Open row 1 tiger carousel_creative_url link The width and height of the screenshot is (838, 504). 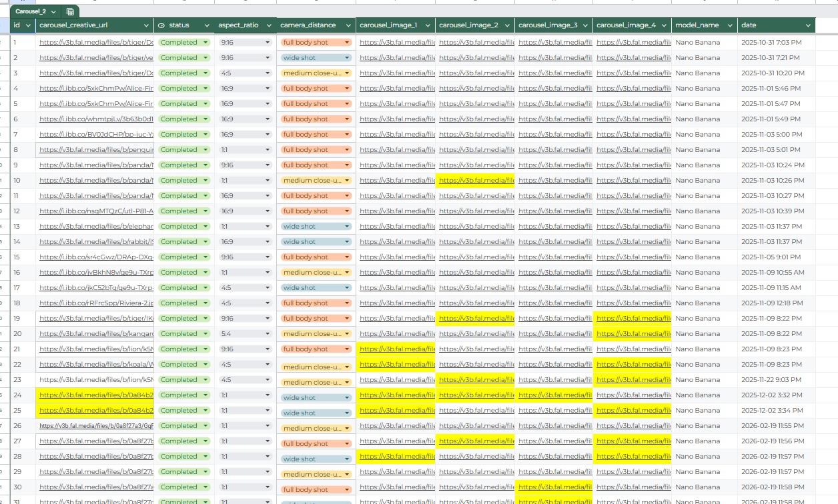click(96, 42)
